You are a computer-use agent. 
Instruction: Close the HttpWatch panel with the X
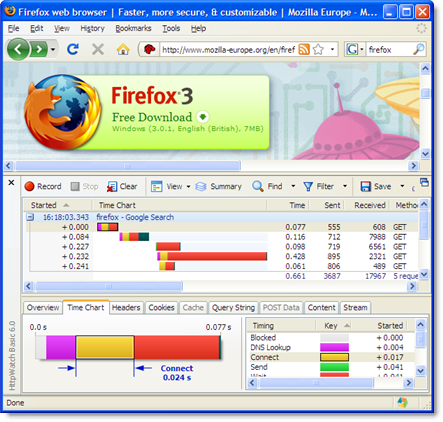coord(11,183)
